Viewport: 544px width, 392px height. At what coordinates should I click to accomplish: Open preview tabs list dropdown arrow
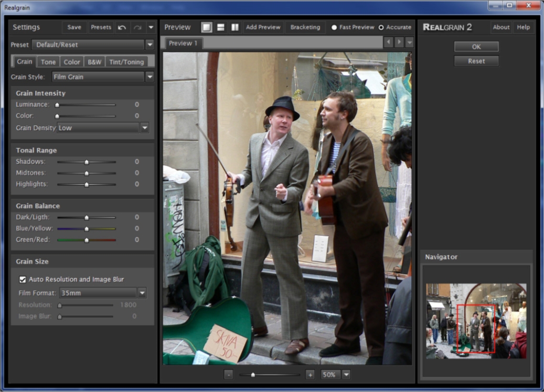tap(410, 42)
